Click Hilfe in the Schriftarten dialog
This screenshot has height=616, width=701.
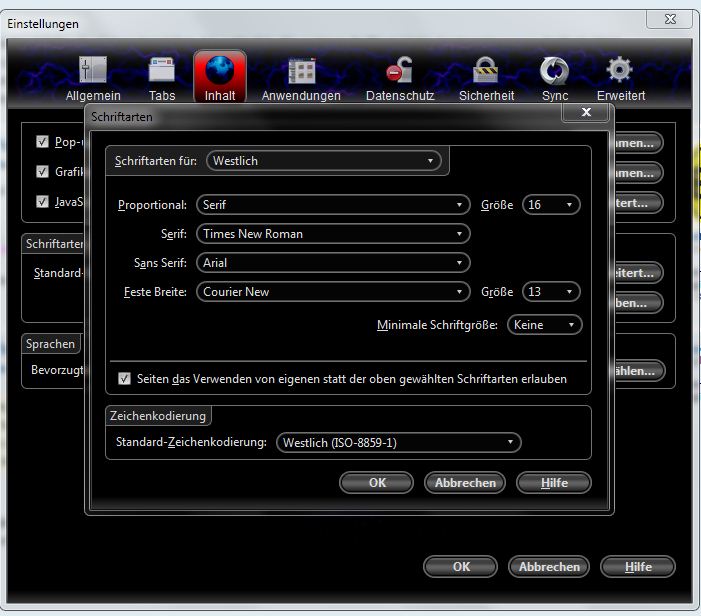[553, 483]
